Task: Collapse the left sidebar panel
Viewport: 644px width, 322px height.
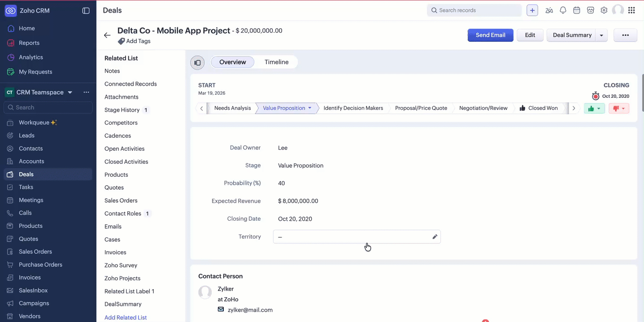Action: [86, 11]
